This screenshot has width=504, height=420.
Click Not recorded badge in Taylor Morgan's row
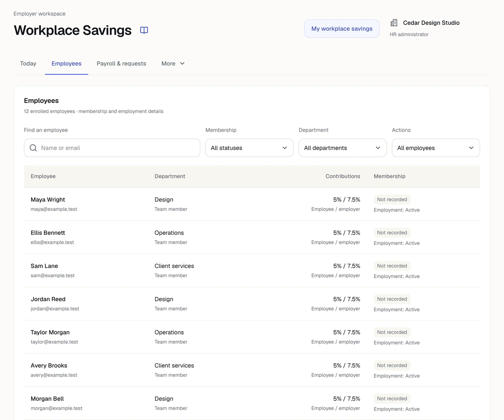[x=392, y=332]
